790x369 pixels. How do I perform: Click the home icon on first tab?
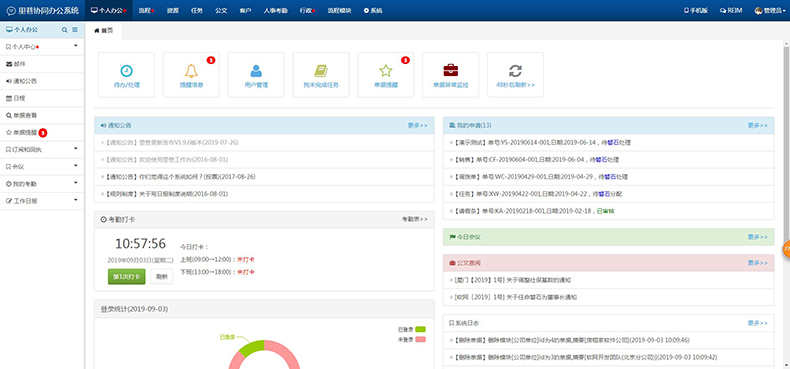coord(97,31)
